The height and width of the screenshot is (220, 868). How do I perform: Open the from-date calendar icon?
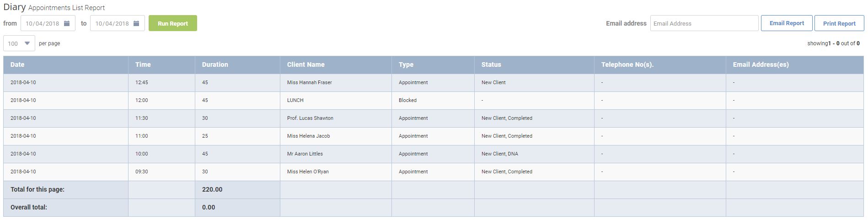pos(67,23)
